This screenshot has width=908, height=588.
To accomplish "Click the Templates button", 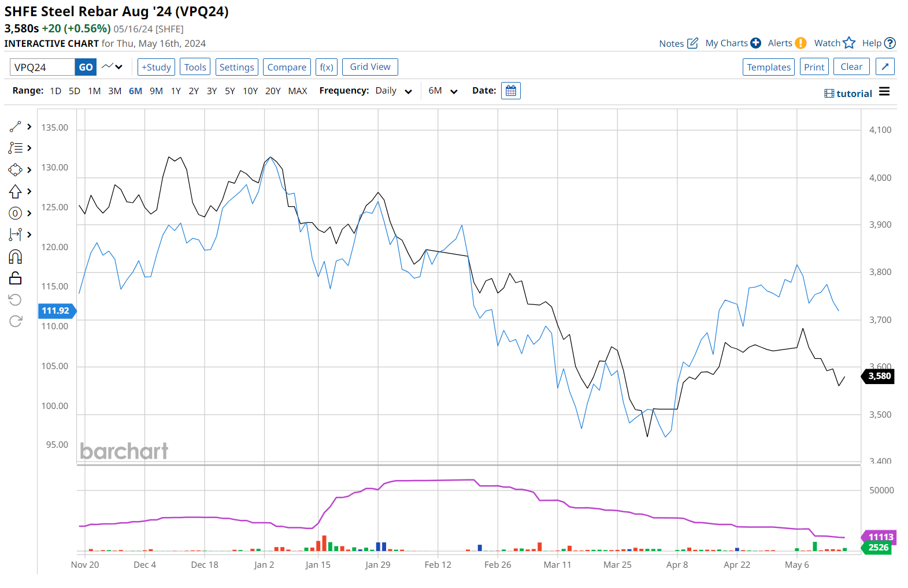I will tap(768, 67).
